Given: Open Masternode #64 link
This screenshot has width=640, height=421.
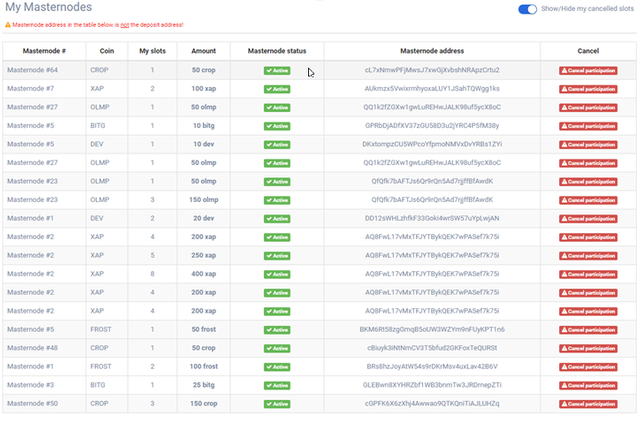Looking at the screenshot, I should pos(32,70).
